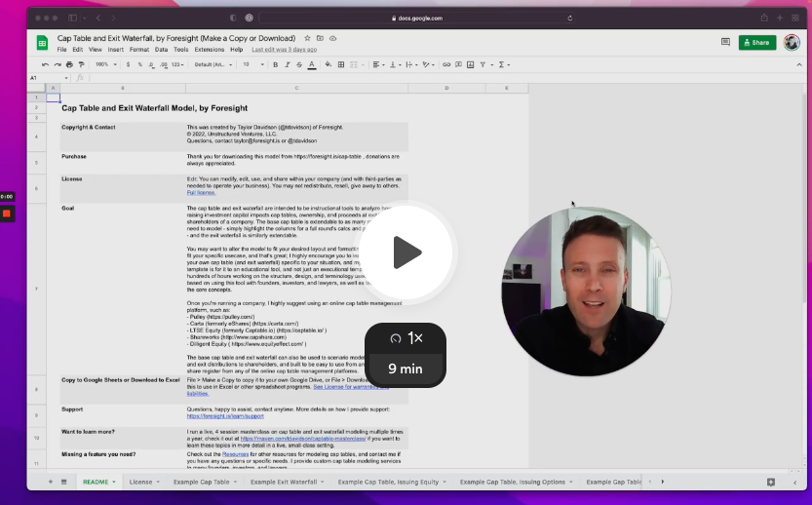Toggle italic formatting
This screenshot has height=505, width=812.
pos(288,64)
